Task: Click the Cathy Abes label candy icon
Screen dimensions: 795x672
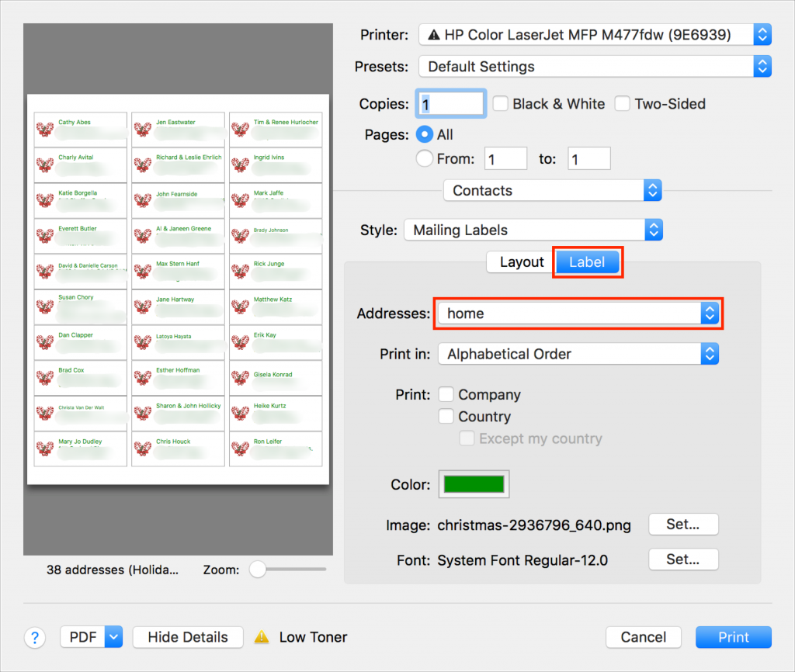Action: [45, 130]
